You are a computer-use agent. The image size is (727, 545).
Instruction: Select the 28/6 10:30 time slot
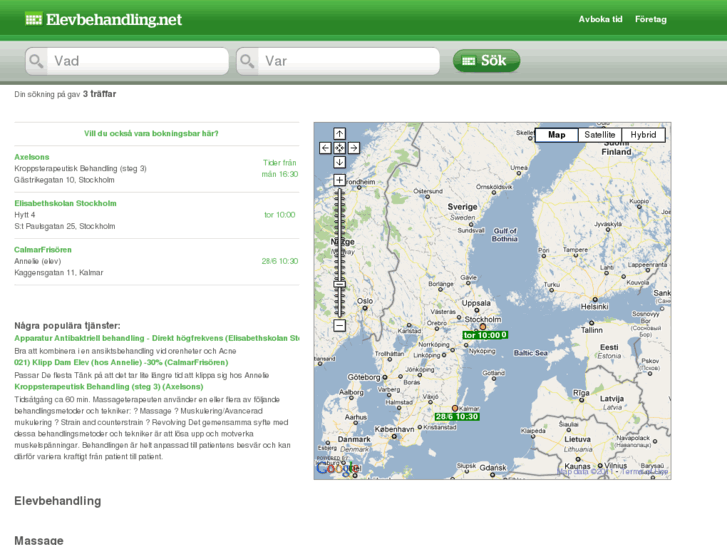280,261
